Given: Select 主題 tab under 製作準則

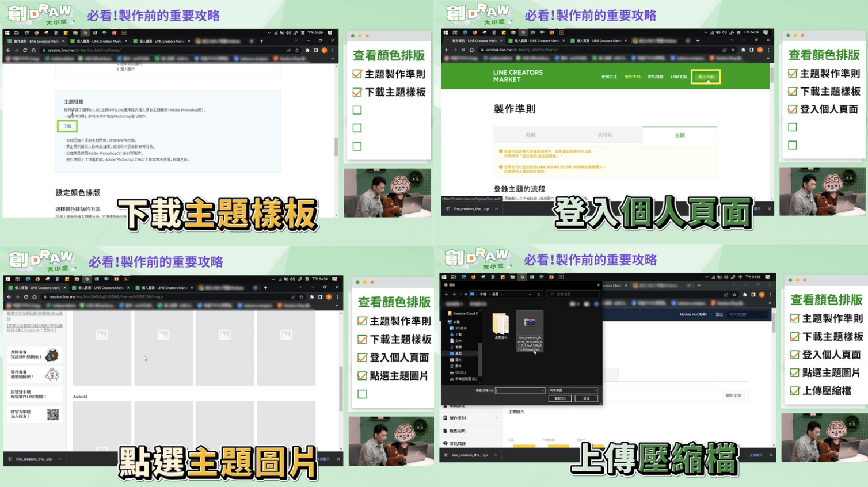Looking at the screenshot, I should point(680,135).
